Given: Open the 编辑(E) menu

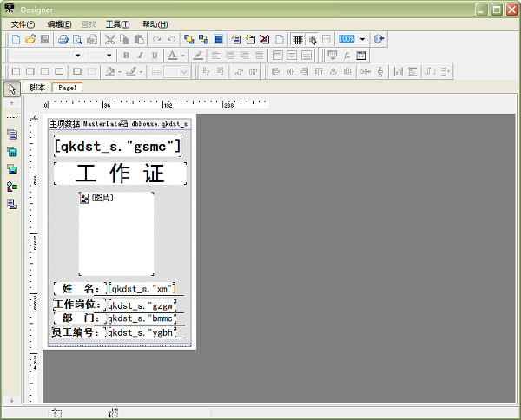Looking at the screenshot, I should point(59,24).
